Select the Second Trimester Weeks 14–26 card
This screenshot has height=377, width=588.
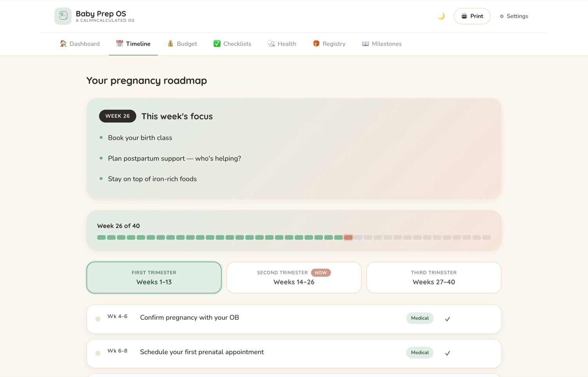coord(294,277)
